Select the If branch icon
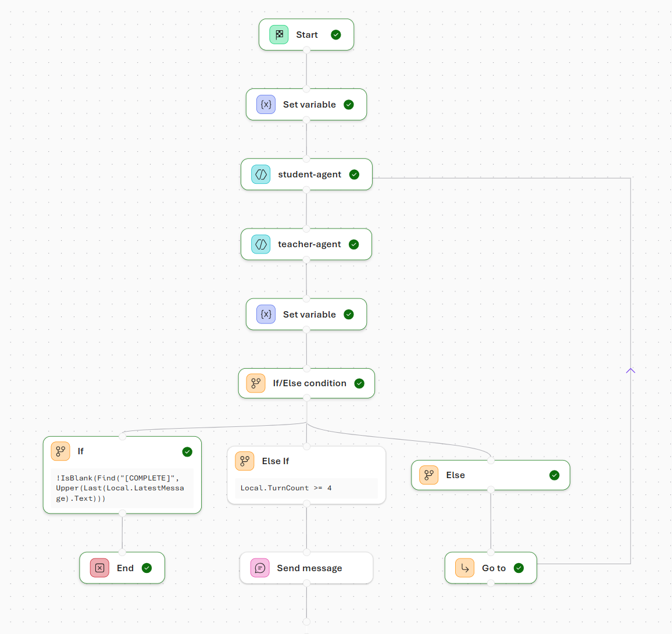 click(x=60, y=451)
